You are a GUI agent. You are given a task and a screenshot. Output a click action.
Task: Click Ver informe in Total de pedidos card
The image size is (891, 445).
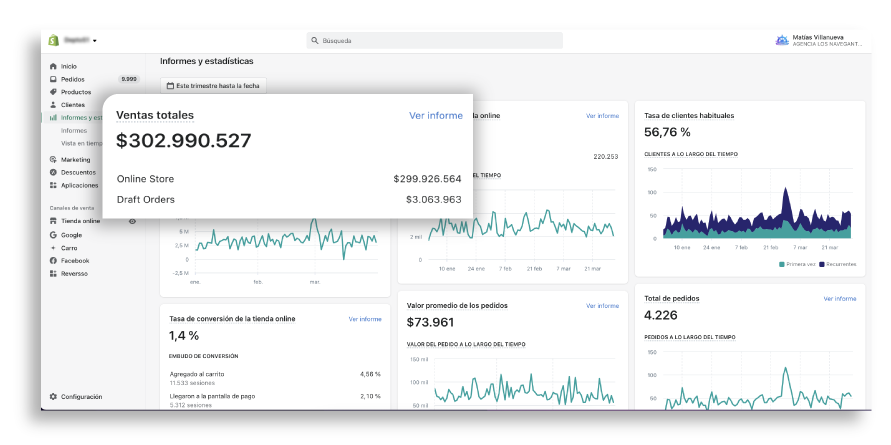pos(840,299)
